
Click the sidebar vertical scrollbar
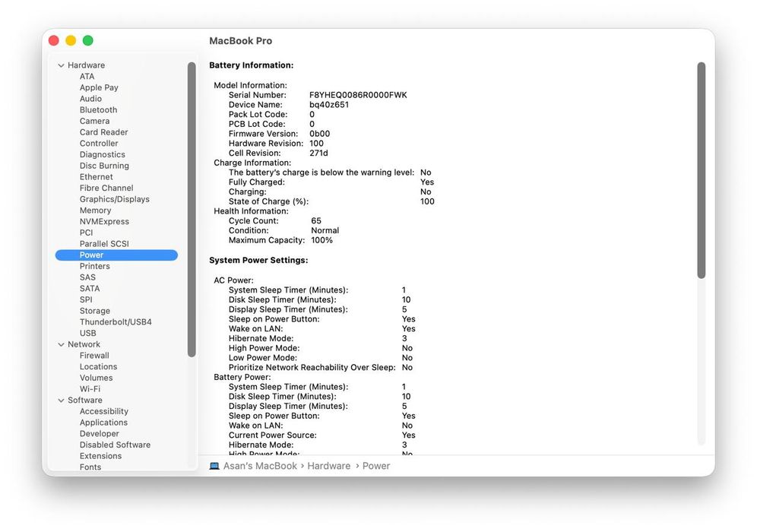(192, 210)
